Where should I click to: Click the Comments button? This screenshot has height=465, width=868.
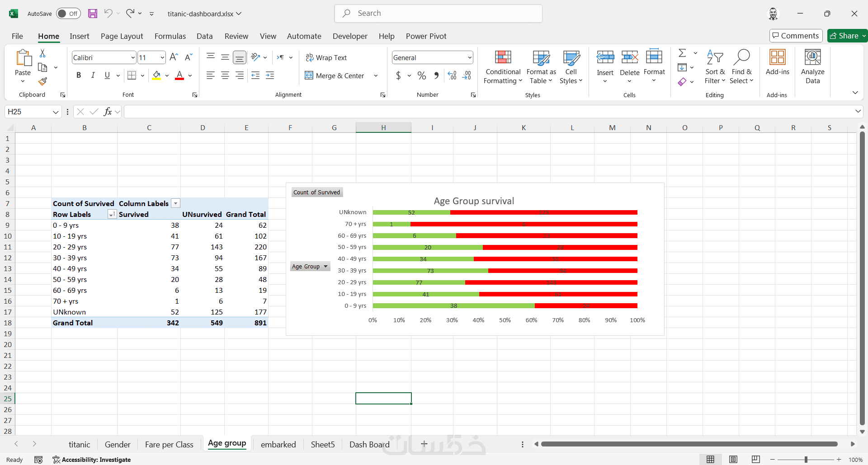coord(796,36)
